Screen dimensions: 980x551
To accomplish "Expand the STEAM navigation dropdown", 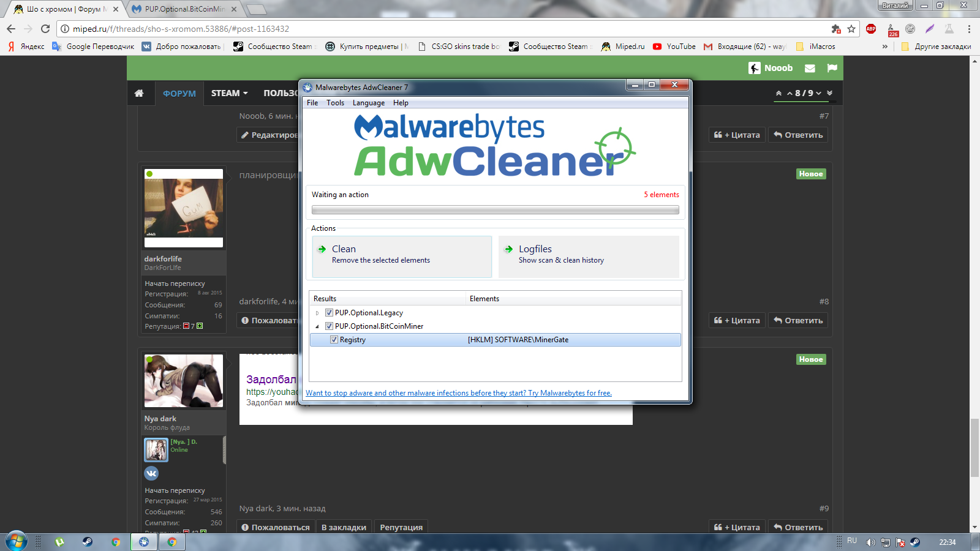I will coord(230,93).
